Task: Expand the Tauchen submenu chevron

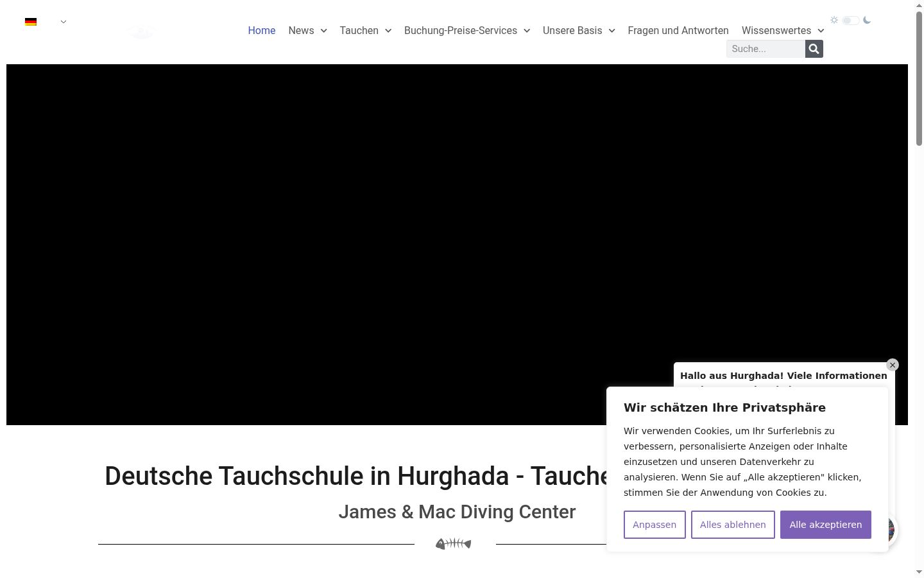Action: tap(388, 31)
